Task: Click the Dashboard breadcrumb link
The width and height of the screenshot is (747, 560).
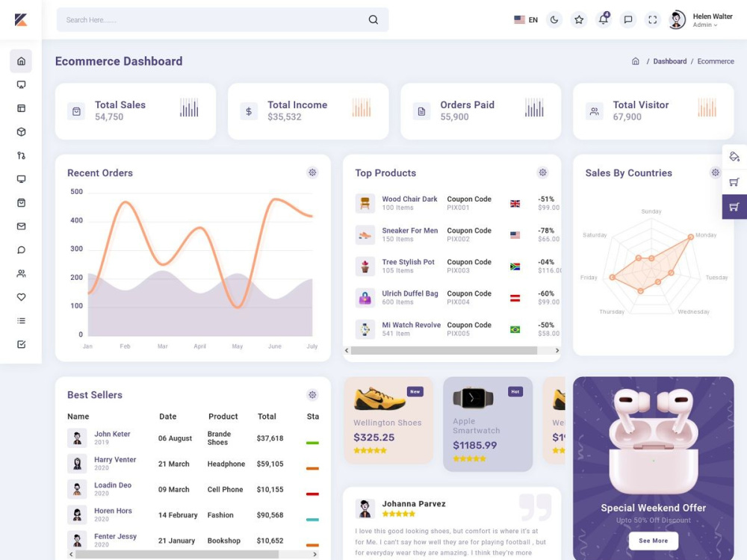Action: click(670, 61)
